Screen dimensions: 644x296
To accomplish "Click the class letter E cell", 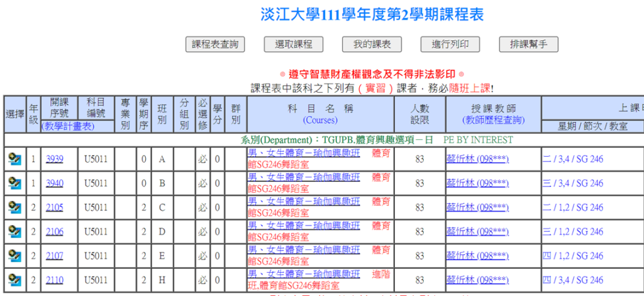I will [x=162, y=256].
